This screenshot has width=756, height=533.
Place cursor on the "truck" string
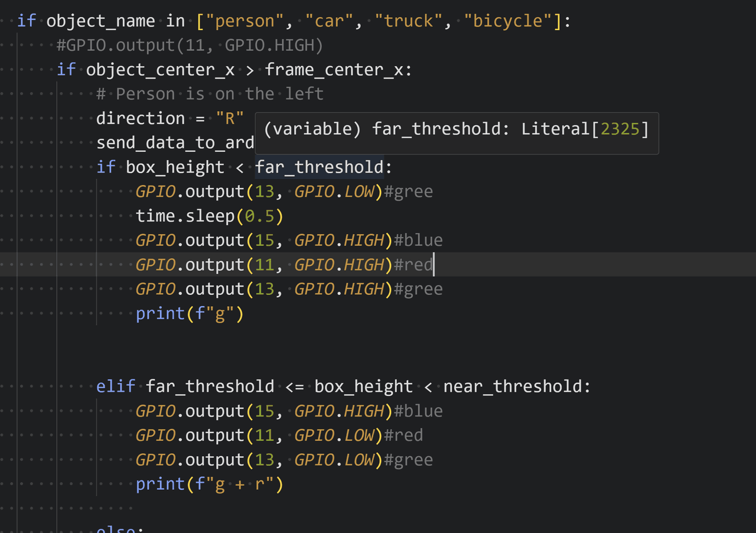click(x=408, y=21)
